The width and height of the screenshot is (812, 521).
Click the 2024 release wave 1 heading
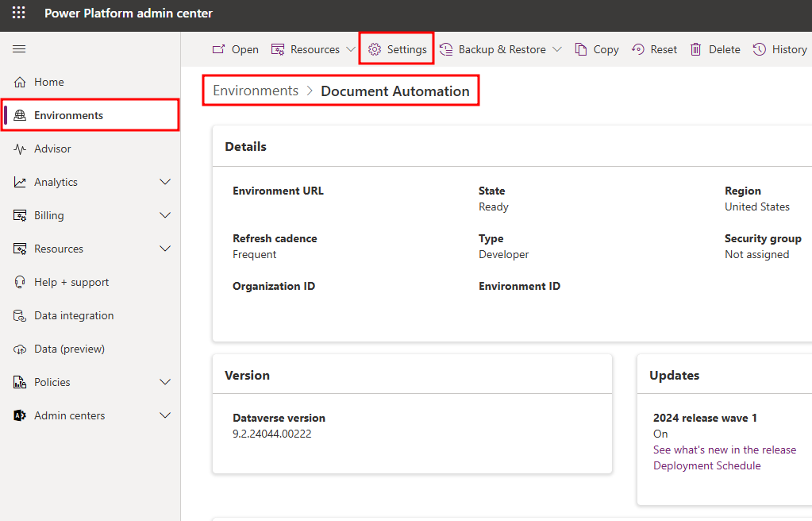(x=705, y=418)
